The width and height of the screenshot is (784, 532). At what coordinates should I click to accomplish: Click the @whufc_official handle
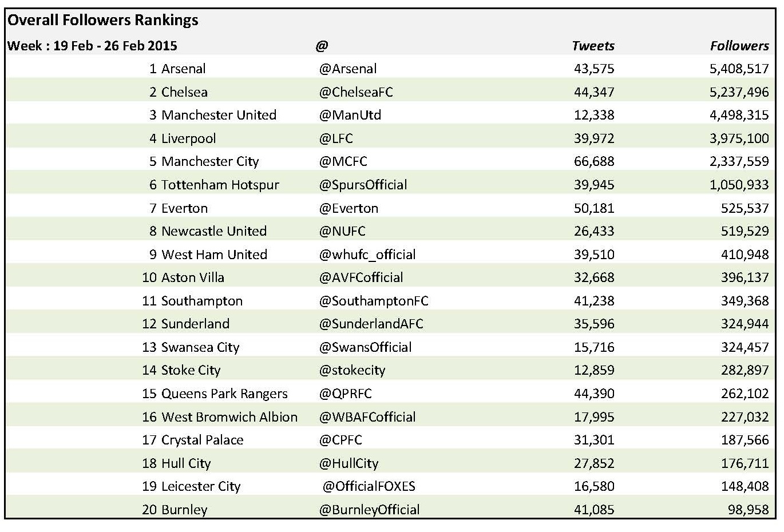click(x=367, y=255)
